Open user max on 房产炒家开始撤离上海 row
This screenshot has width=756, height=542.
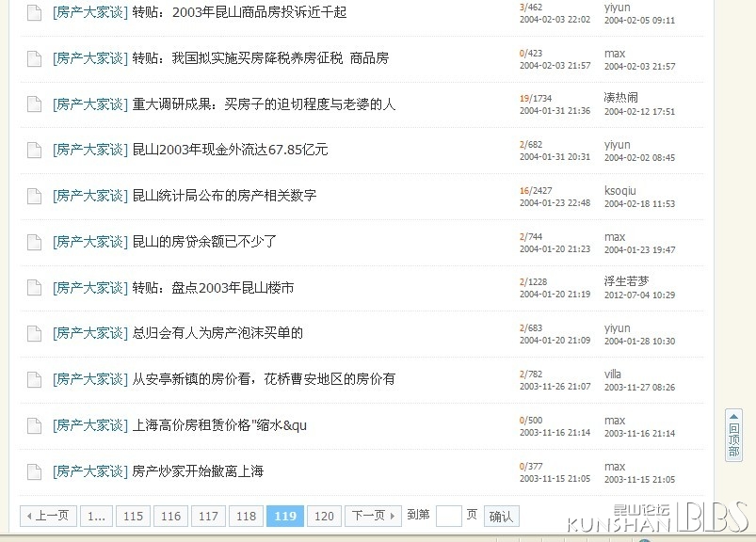click(615, 467)
